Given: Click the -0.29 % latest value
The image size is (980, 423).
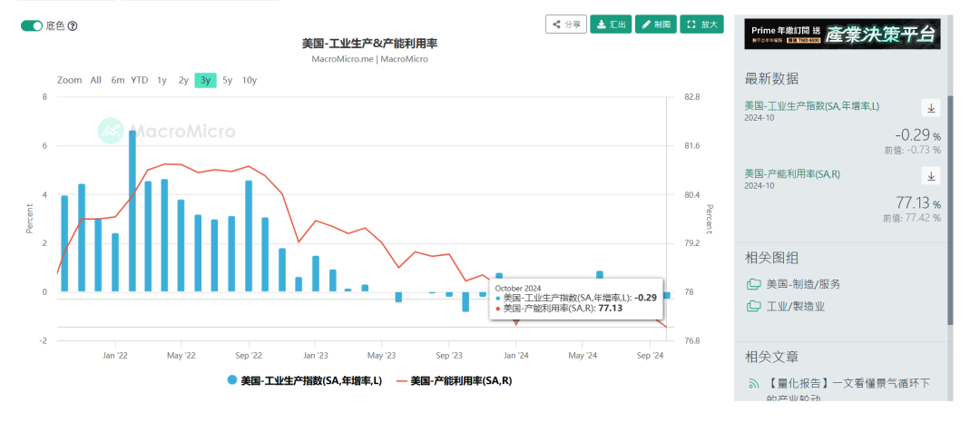Looking at the screenshot, I should click(917, 135).
